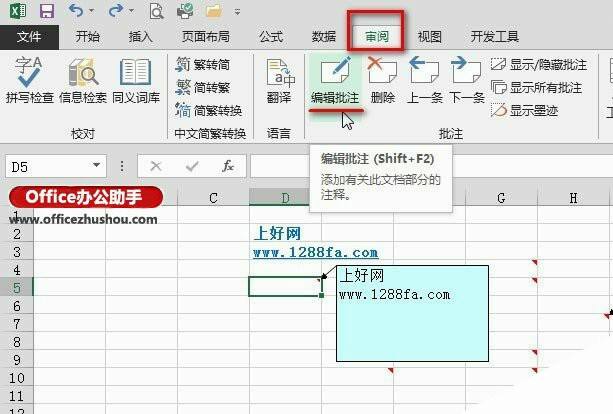Toggle 显示墨迹 ink display

[x=524, y=111]
